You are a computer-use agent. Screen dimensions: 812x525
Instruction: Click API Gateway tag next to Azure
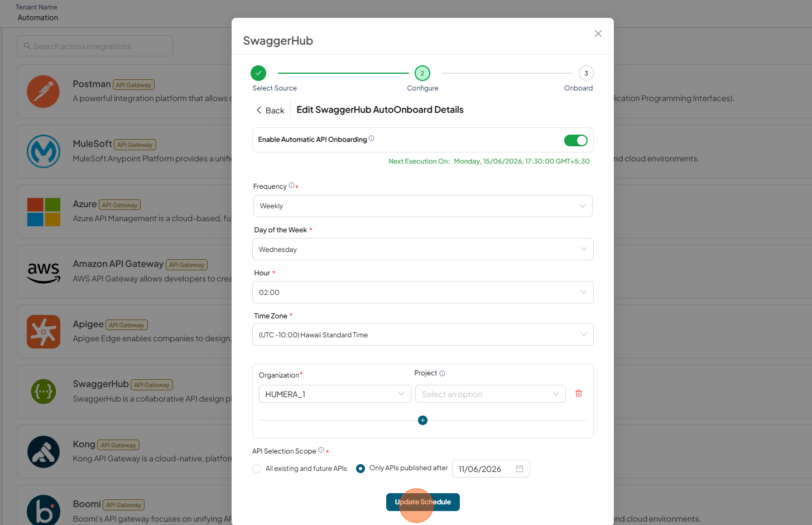[x=120, y=205]
